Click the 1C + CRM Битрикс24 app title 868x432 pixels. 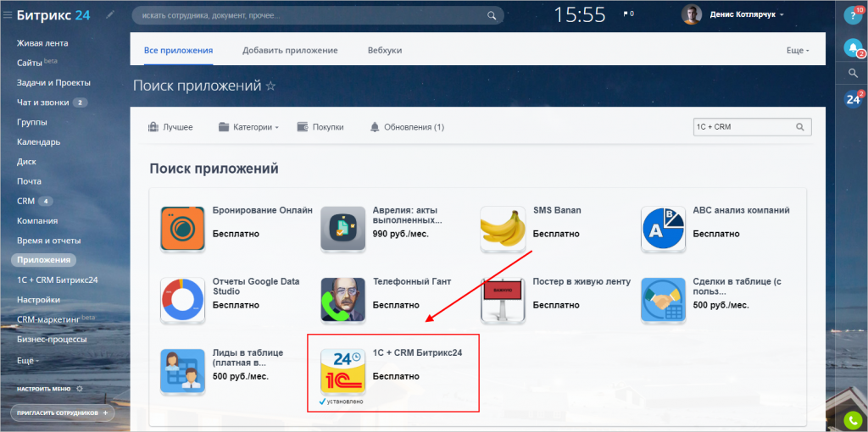coord(417,353)
